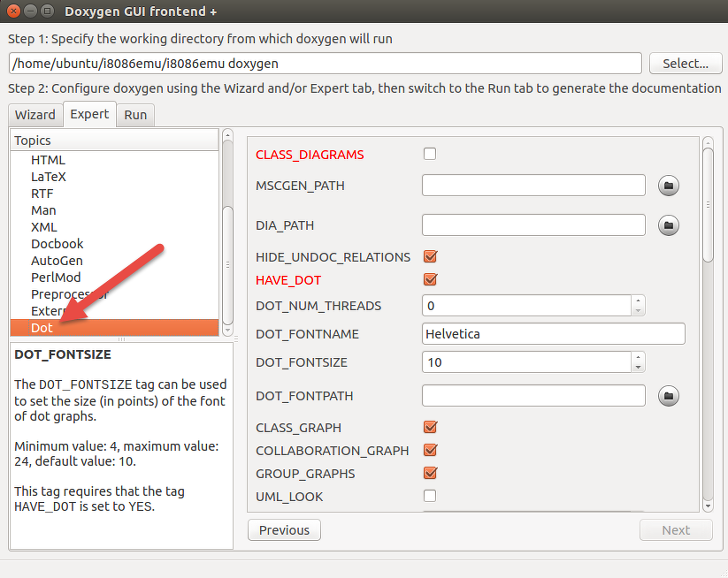This screenshot has width=728, height=578.
Task: Select the Dot topic row
Action: (114, 328)
